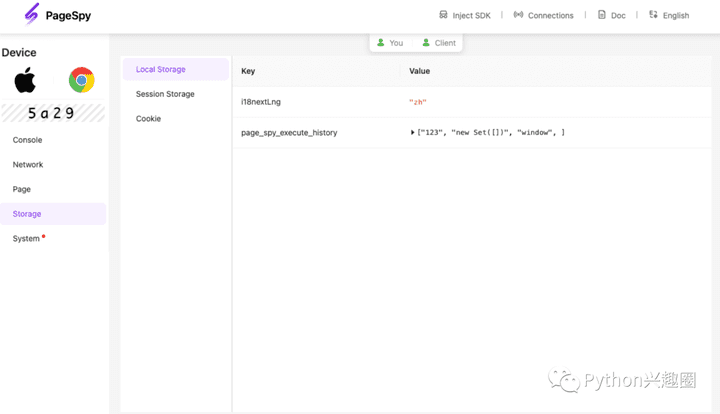Expand the page_spy_execute_history array value

[x=413, y=132]
